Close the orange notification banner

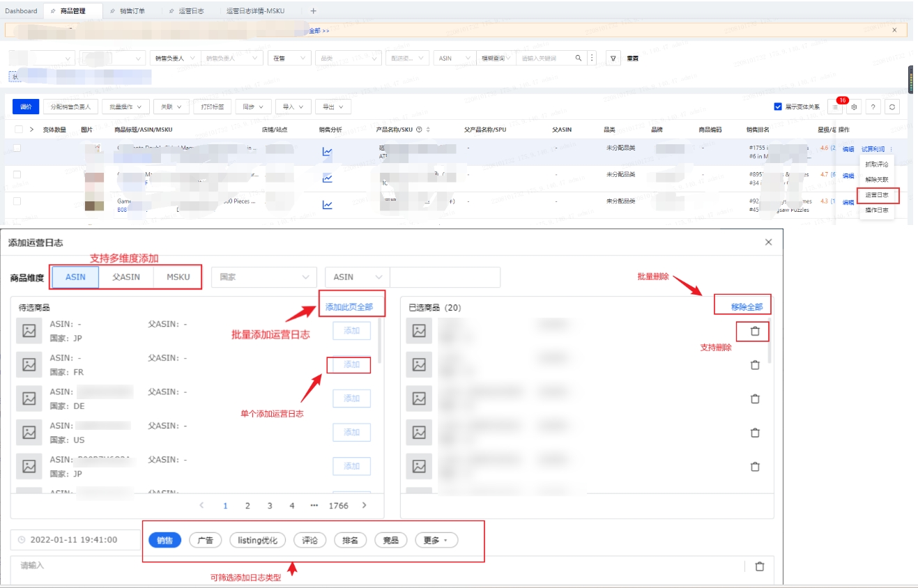coord(894,30)
